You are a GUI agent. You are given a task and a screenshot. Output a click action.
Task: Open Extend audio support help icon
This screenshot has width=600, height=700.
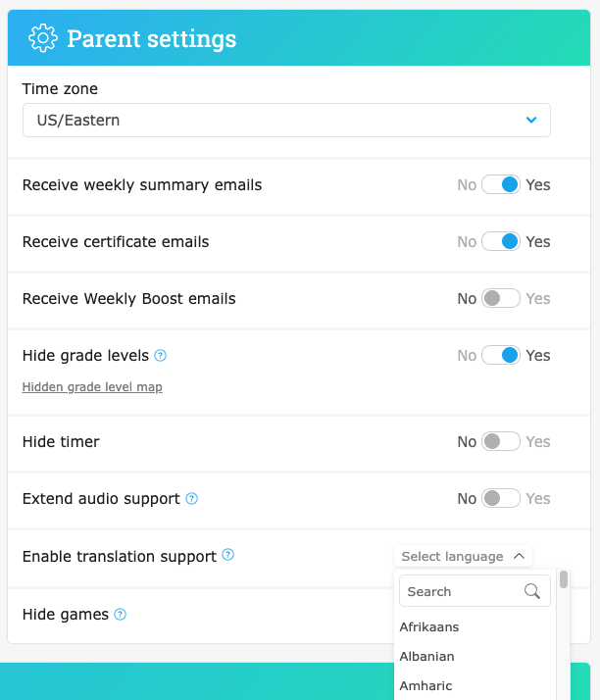(x=191, y=498)
